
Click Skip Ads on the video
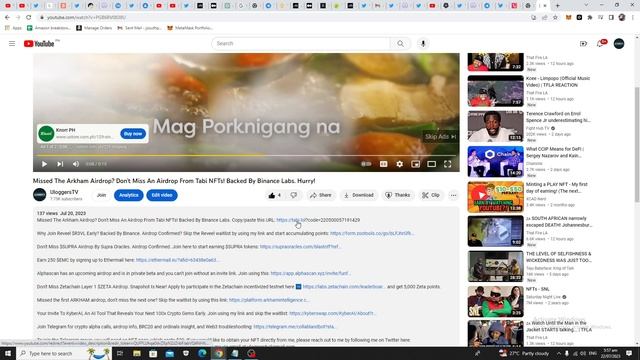tap(440, 136)
